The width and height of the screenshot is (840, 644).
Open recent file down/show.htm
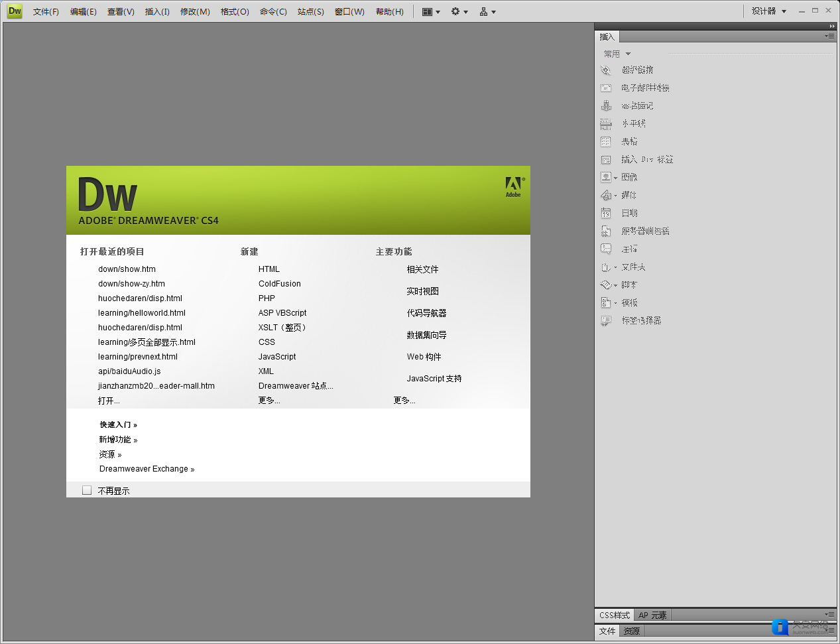(x=127, y=269)
